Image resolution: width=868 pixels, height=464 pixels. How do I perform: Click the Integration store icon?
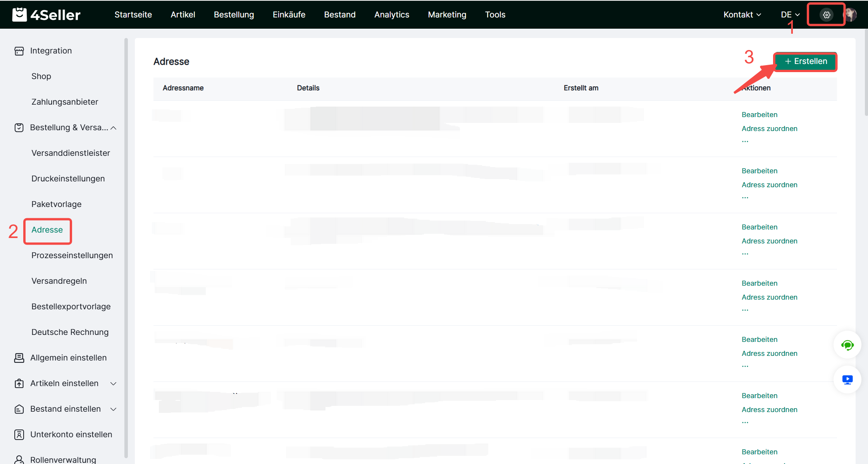[19, 51]
